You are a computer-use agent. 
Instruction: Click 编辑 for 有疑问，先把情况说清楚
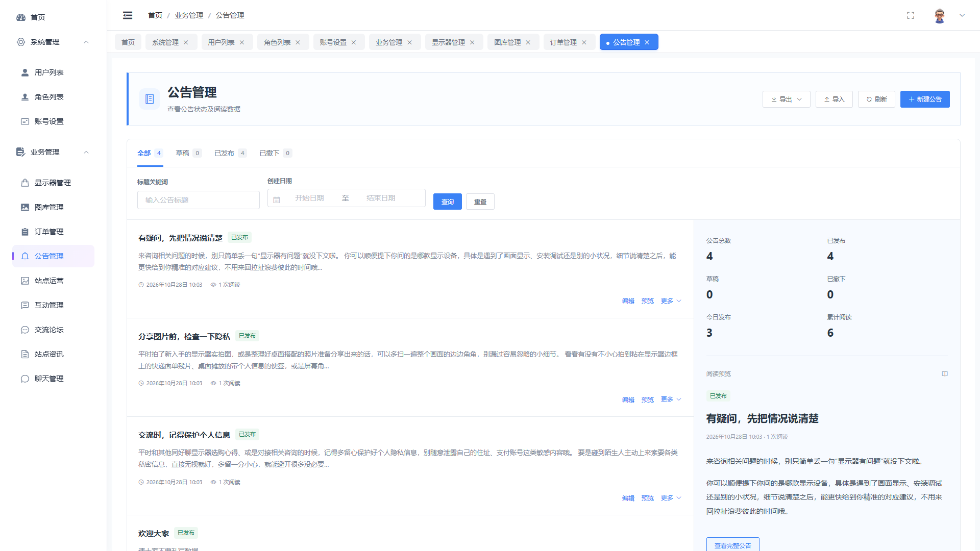(628, 301)
